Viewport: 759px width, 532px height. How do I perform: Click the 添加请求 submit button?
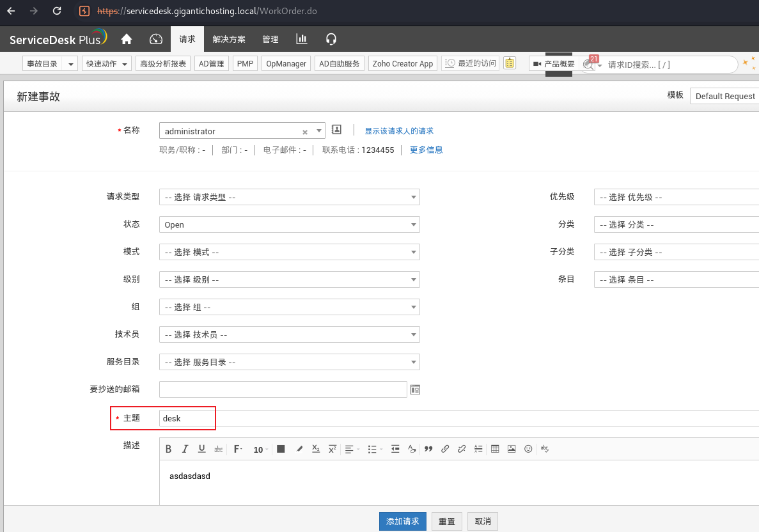(x=402, y=521)
